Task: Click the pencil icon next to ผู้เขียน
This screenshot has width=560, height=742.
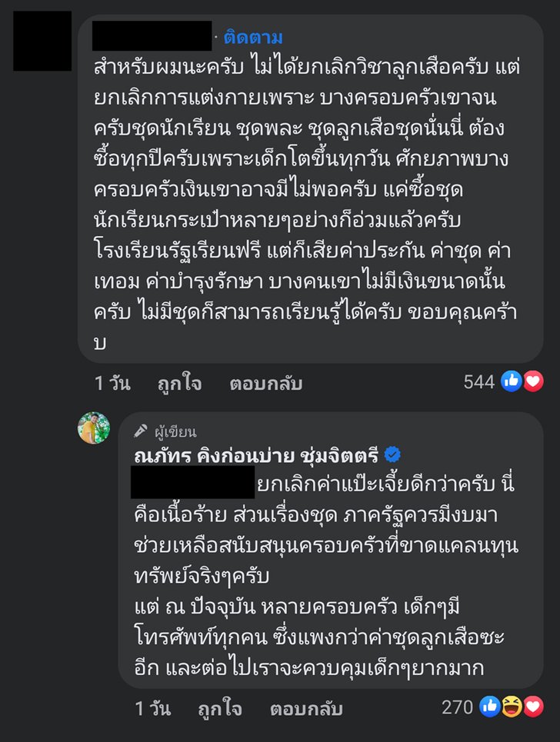Action: 140,431
